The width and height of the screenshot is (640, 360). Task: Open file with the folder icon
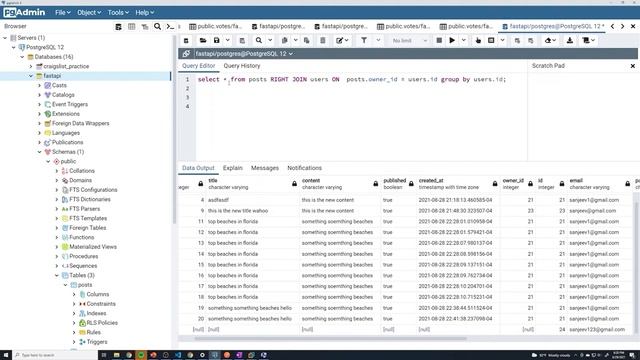203,40
